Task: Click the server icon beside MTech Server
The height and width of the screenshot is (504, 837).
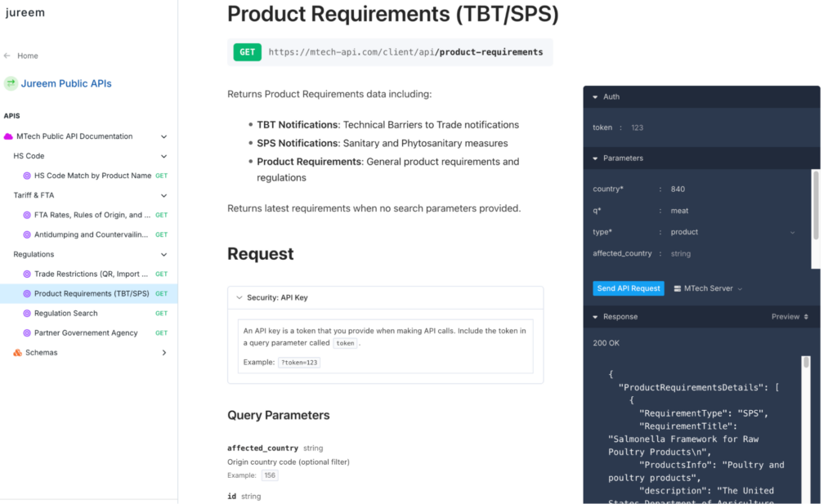Action: coord(678,288)
